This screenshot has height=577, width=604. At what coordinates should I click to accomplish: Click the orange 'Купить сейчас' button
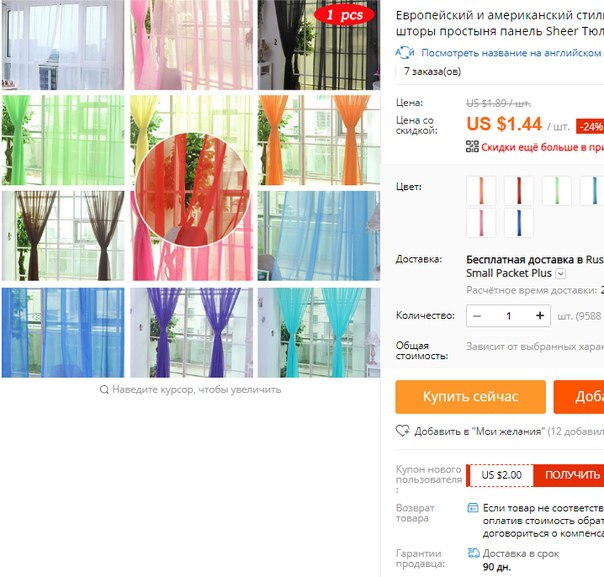tap(470, 397)
